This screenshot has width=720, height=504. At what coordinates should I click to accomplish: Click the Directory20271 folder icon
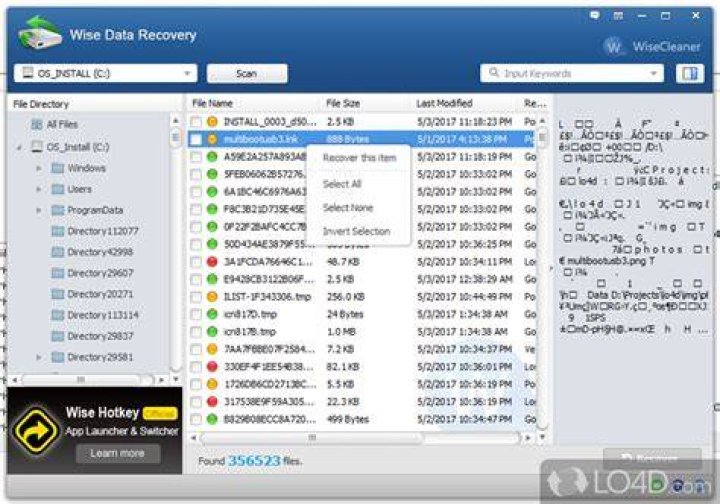tap(57, 294)
